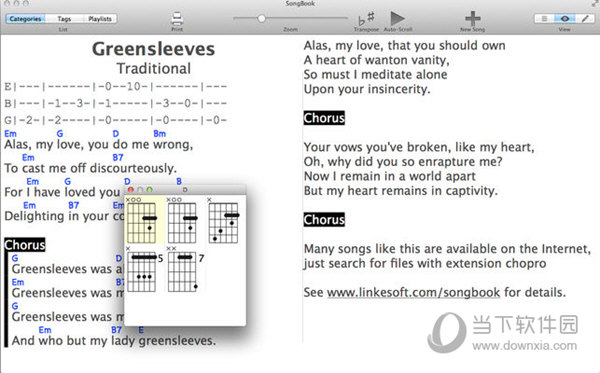Switch to the Tags list segment
Screen dimensions: 600x373
[64, 19]
